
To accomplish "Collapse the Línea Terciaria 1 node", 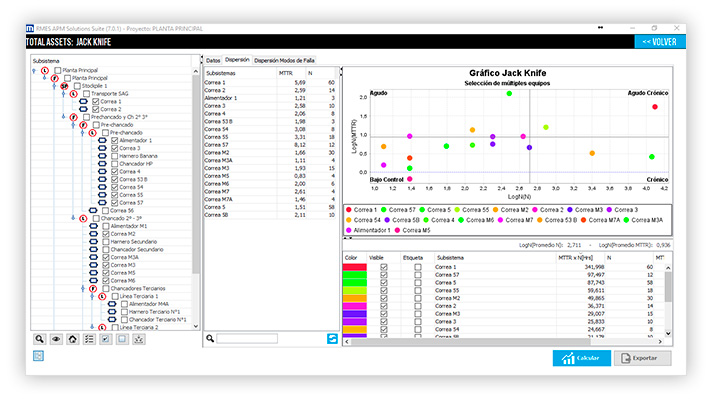I will pos(92,296).
